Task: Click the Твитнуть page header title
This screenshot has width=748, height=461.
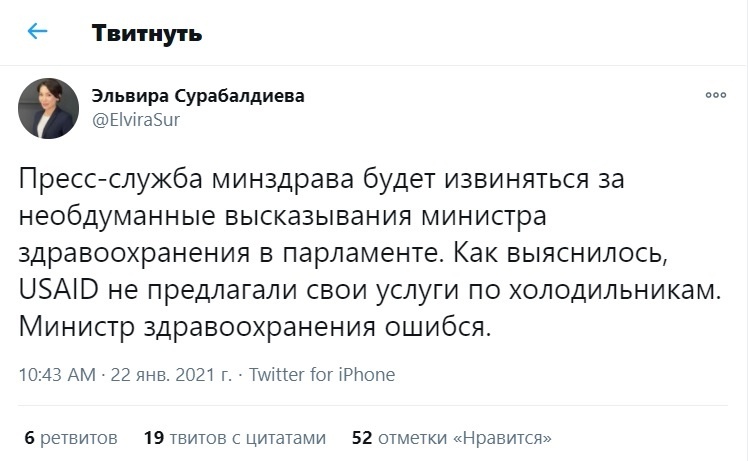Action: coord(147,33)
